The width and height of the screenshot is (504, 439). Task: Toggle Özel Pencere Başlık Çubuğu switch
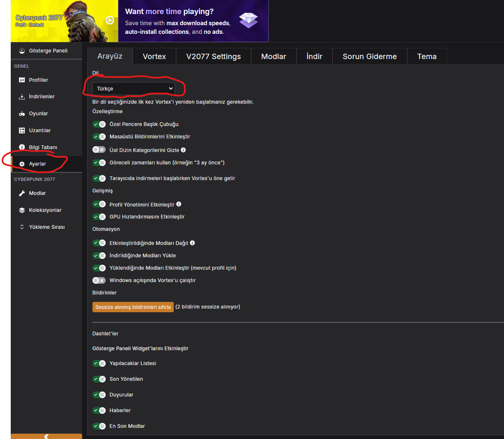[x=99, y=124]
